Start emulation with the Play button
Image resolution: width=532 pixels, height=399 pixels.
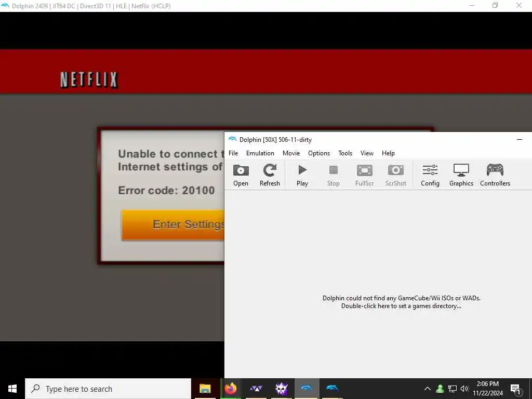tap(302, 175)
